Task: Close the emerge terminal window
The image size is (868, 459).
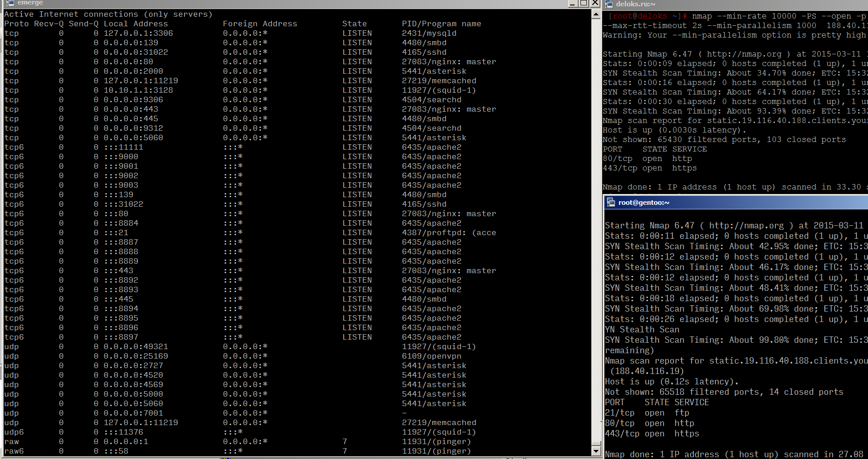Action: (x=595, y=3)
